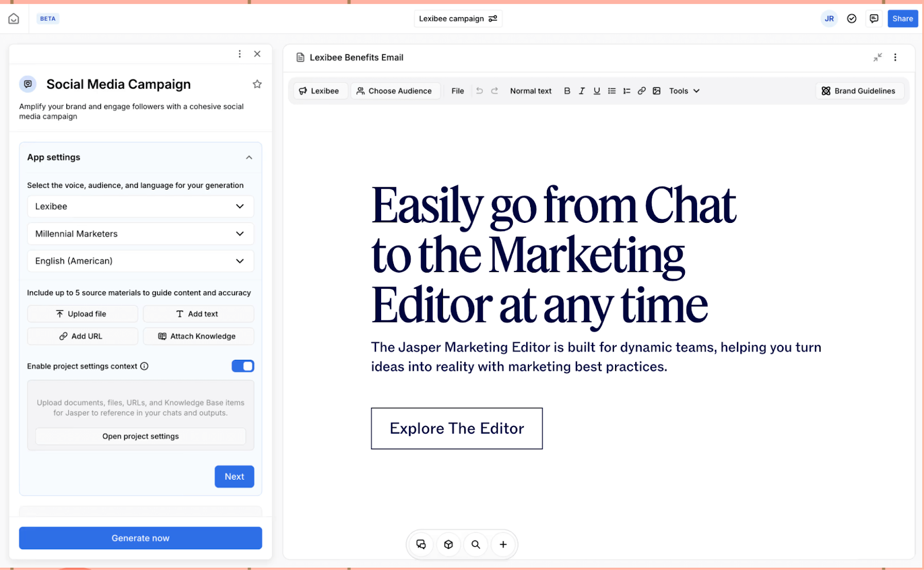
Task: Disable the project settings context toggle
Action: (x=243, y=366)
